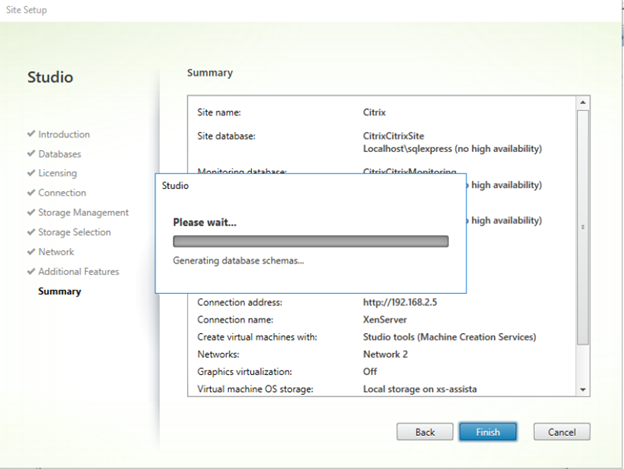Click the checkmark icon beside Licensing
Viewport: 624px width, 469px height.
point(32,173)
